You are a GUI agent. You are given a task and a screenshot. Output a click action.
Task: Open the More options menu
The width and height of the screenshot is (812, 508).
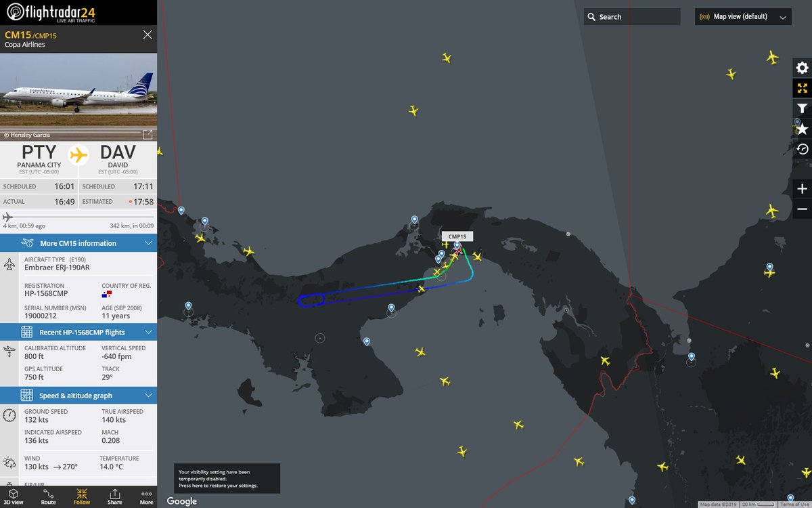click(146, 496)
